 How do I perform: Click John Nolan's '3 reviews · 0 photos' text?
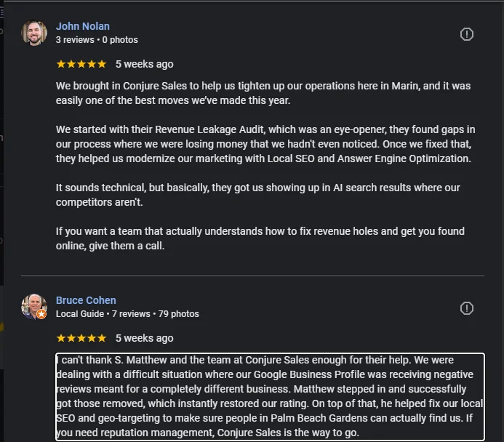click(x=97, y=40)
